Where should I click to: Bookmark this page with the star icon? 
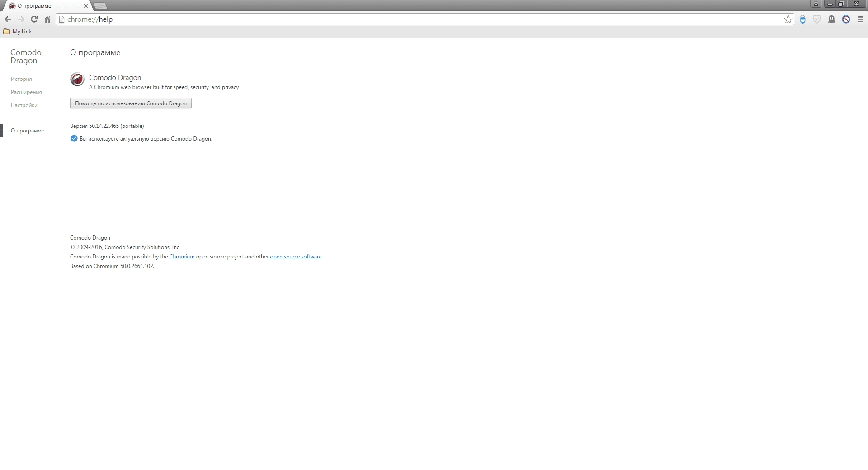coord(788,19)
